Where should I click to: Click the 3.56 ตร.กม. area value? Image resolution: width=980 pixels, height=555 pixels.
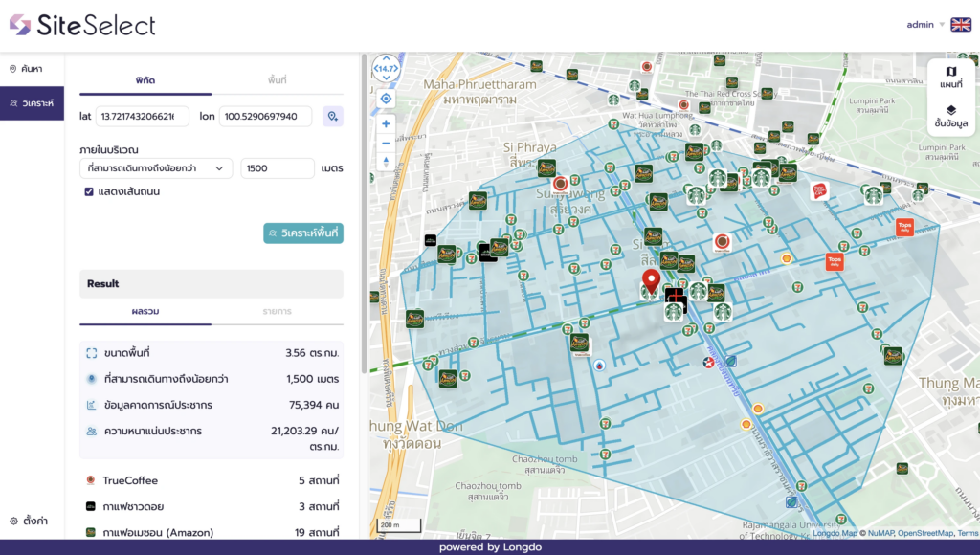click(312, 353)
